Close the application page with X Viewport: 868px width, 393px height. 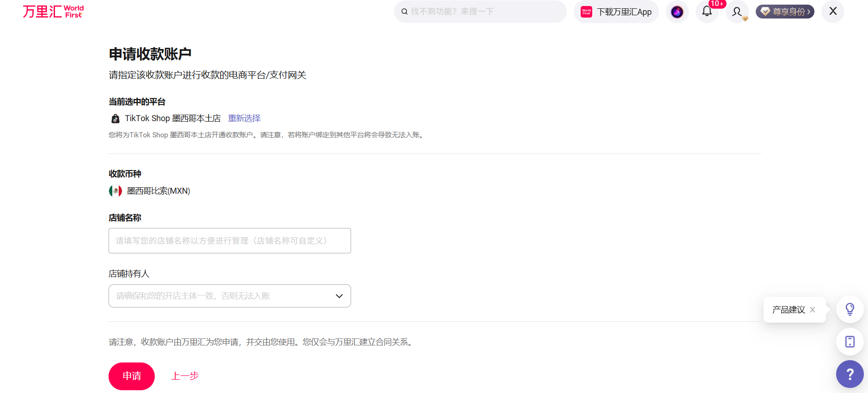pyautogui.click(x=833, y=11)
